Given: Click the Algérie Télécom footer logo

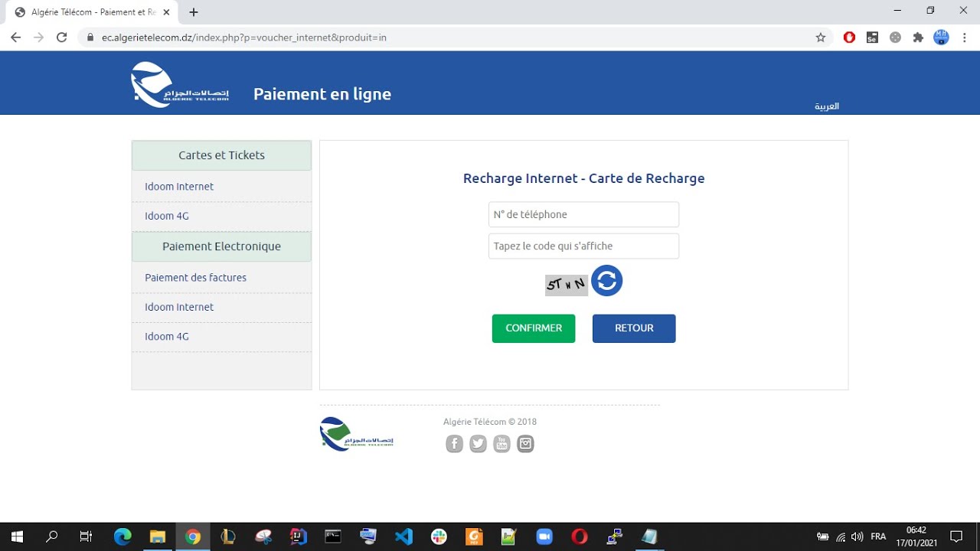Looking at the screenshot, I should [x=357, y=434].
